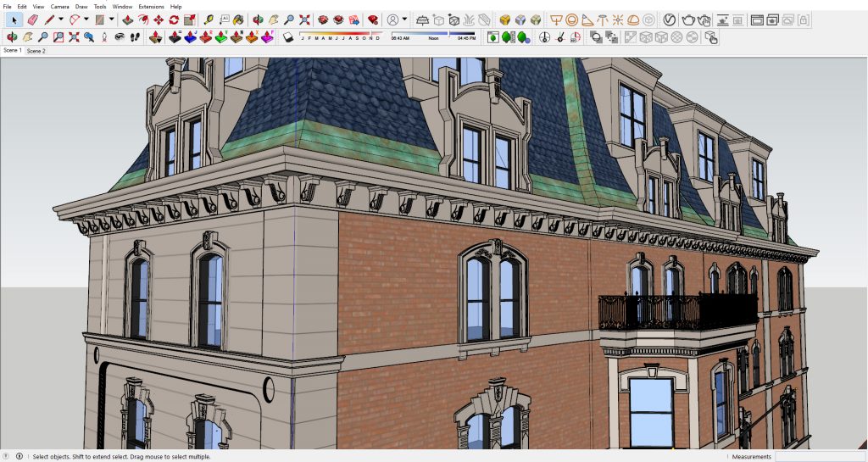The image size is (868, 462).
Task: Click the Look Around eye tool
Action: [x=118, y=37]
